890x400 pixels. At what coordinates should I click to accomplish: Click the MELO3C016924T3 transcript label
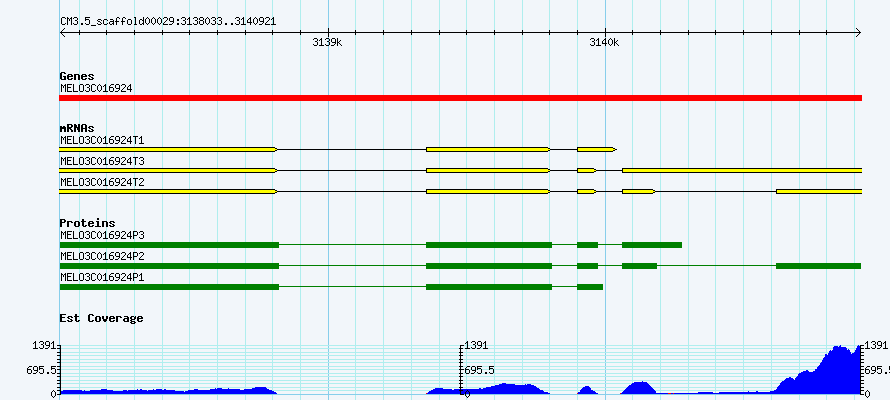click(102, 162)
